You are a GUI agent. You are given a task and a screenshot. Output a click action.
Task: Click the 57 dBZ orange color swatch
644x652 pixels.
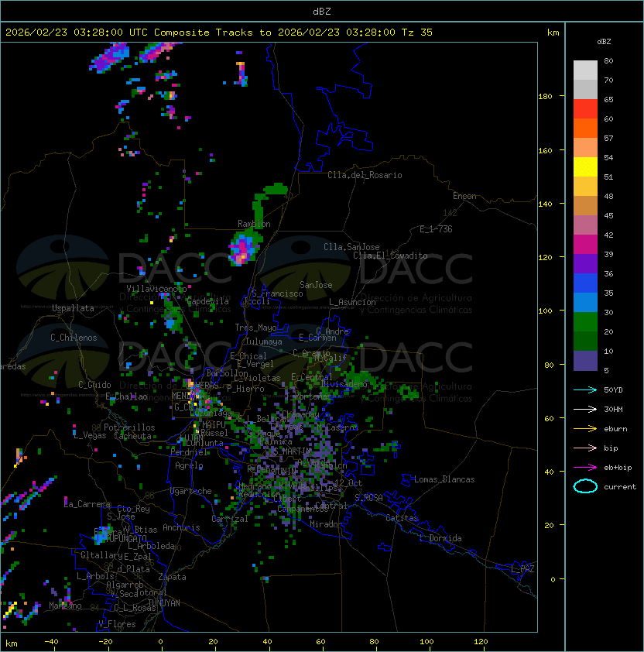click(x=585, y=128)
